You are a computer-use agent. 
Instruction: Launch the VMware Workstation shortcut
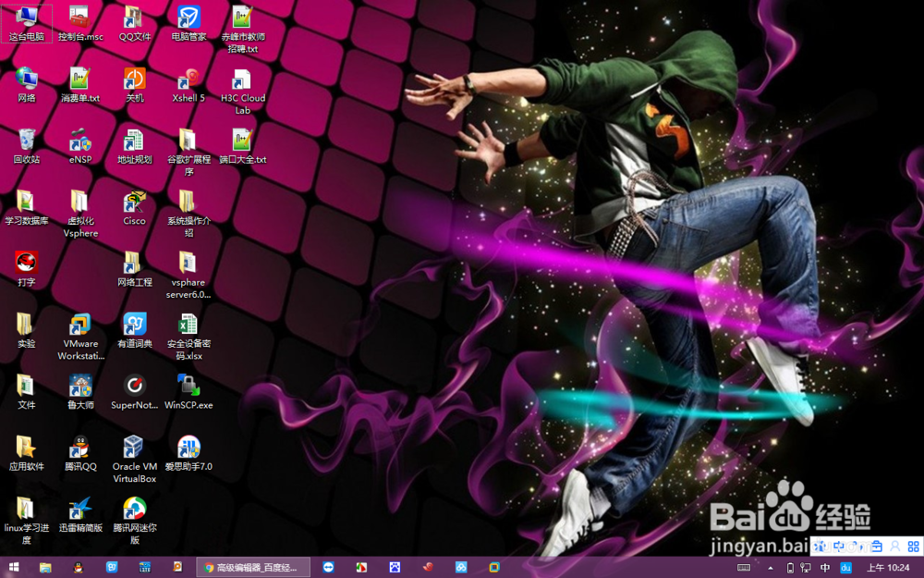(80, 337)
